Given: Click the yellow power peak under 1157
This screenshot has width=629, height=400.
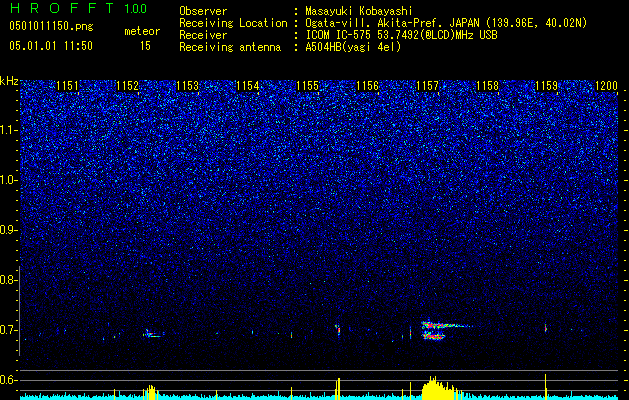Looking at the screenshot, I should pyautogui.click(x=440, y=388).
